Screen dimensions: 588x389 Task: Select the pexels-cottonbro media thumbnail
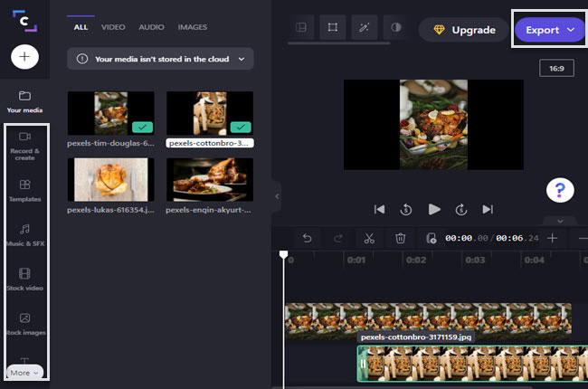210,113
